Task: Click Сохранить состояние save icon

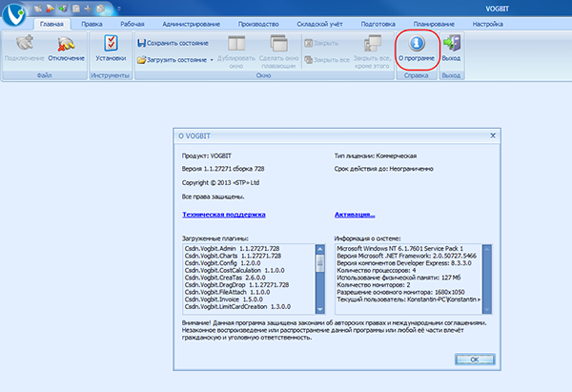Action: (x=141, y=43)
